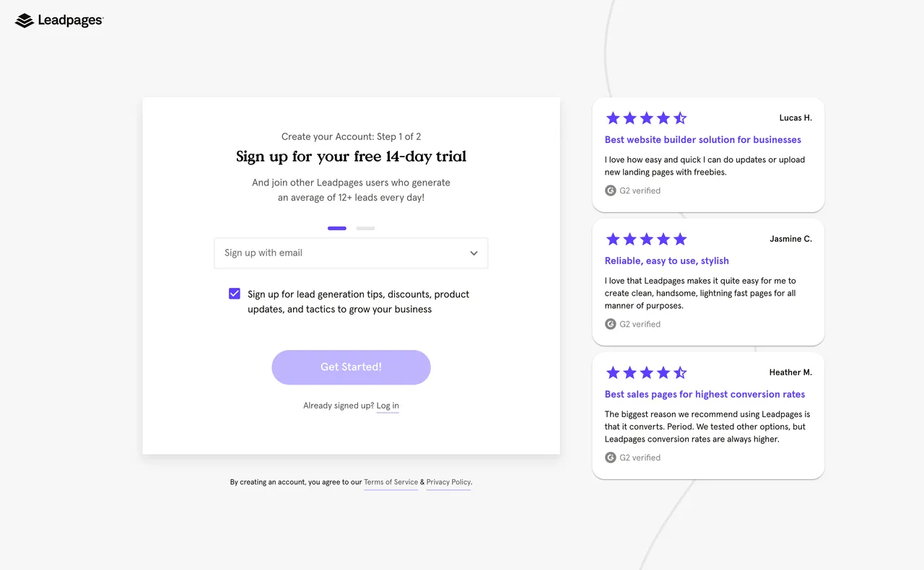The width and height of the screenshot is (924, 570).
Task: Click the five-star rating on Jasmine's review
Action: click(x=646, y=240)
